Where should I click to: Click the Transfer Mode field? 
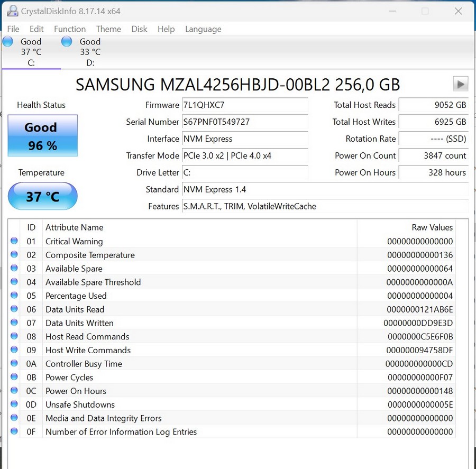[245, 156]
